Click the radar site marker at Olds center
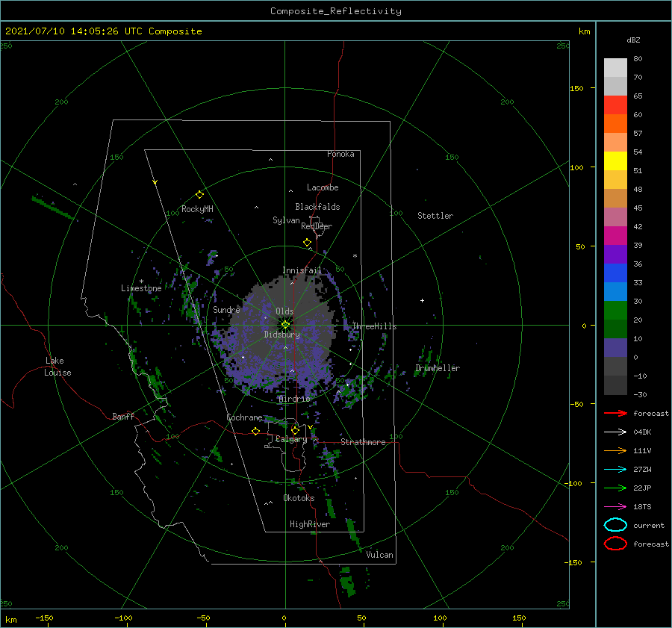 pyautogui.click(x=285, y=325)
